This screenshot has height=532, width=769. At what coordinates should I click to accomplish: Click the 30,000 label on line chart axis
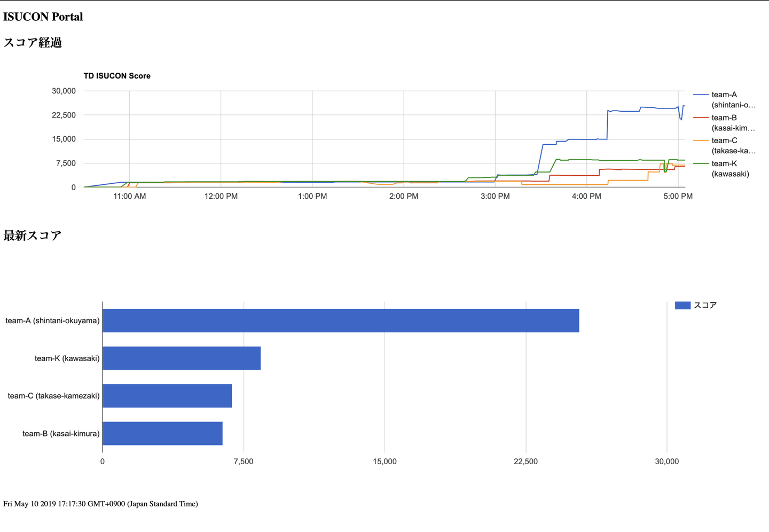(x=64, y=91)
